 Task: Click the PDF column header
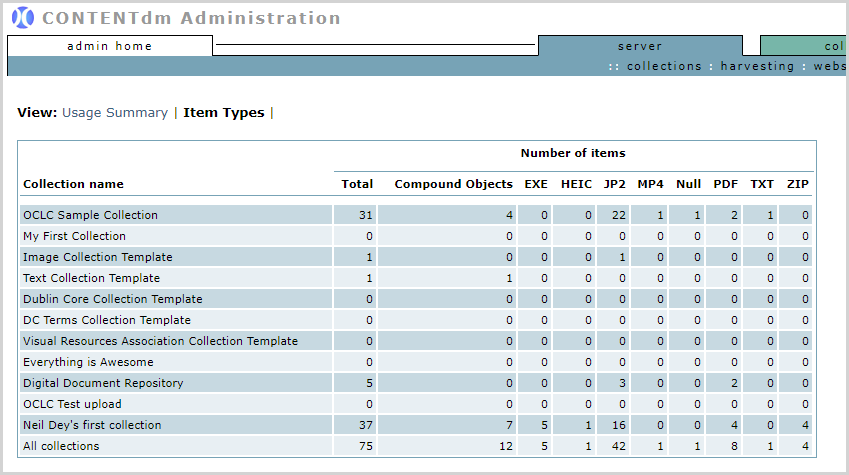[726, 184]
